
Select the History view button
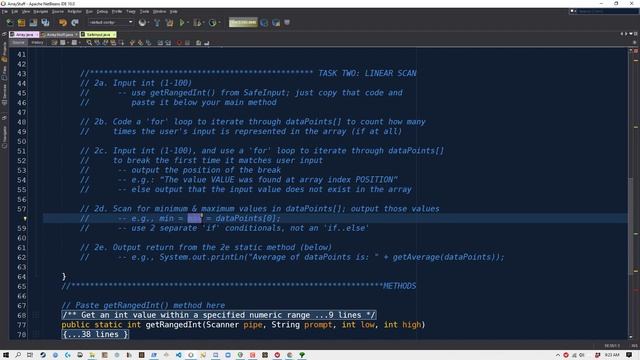(37, 42)
